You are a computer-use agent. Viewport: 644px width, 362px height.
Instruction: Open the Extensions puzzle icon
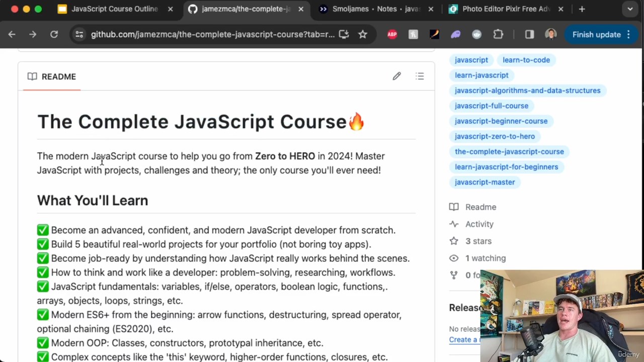click(498, 34)
